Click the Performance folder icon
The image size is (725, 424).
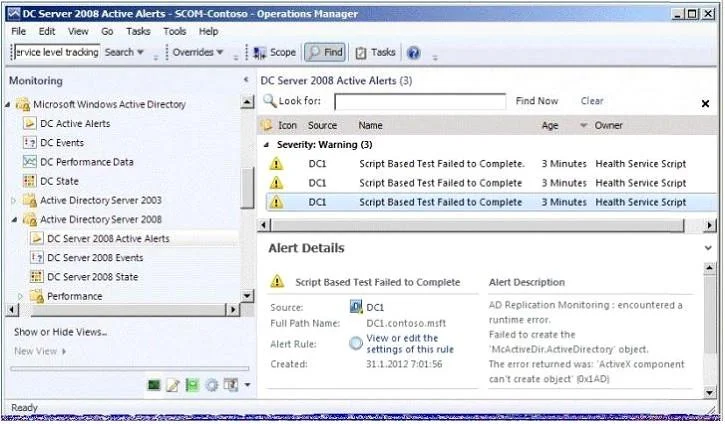click(x=37, y=296)
